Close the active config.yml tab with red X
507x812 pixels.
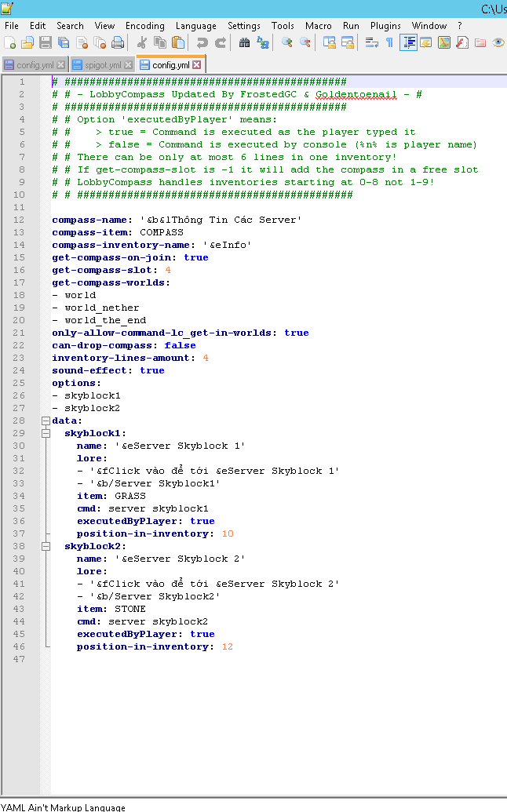[x=196, y=65]
